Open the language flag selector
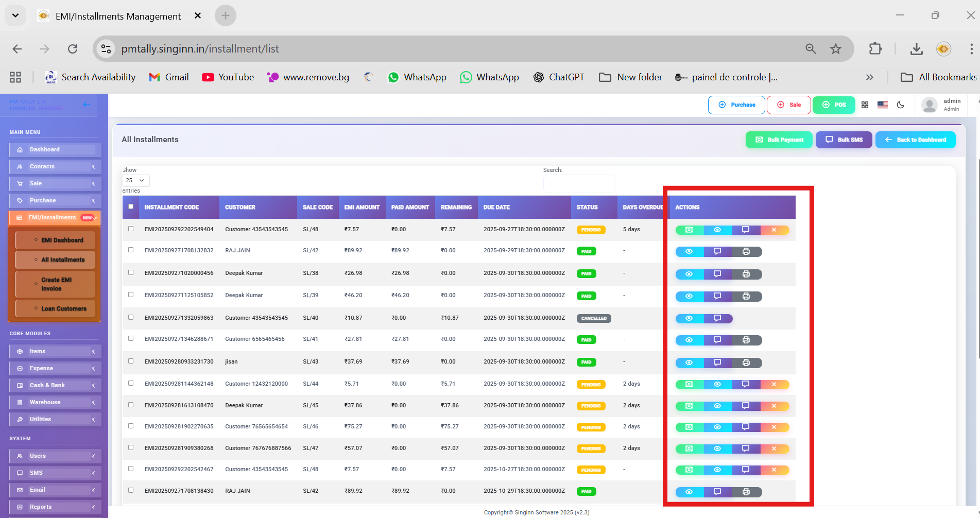The width and height of the screenshot is (980, 518). coord(883,105)
